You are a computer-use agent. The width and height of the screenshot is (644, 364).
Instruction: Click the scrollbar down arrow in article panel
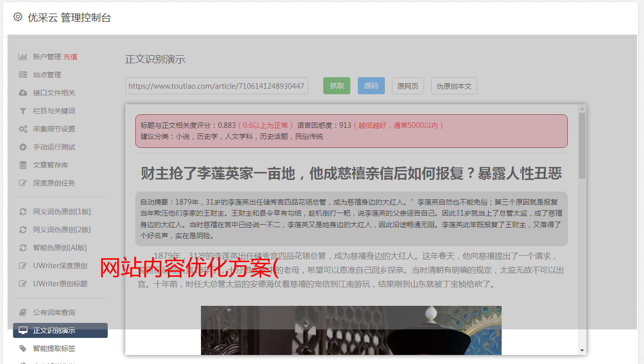(x=582, y=350)
